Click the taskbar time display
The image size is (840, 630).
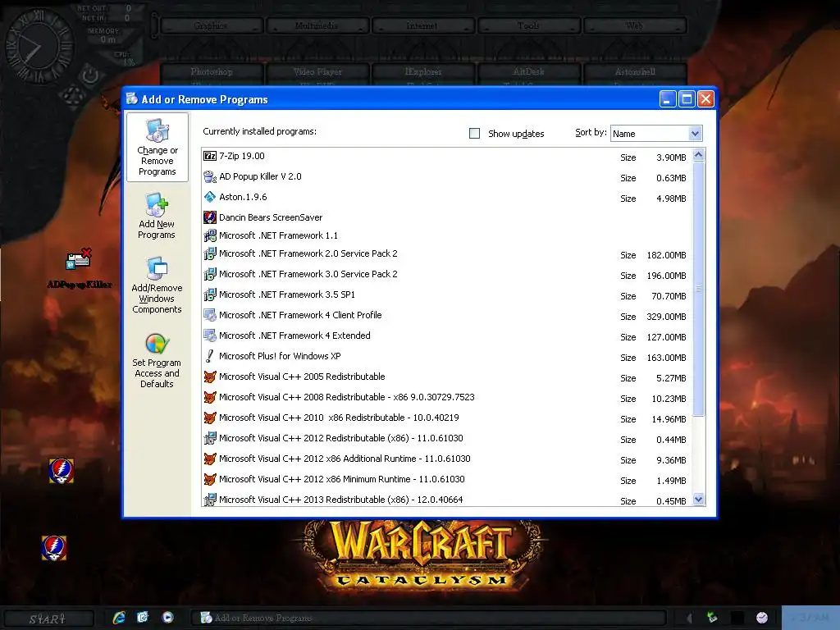[810, 618]
